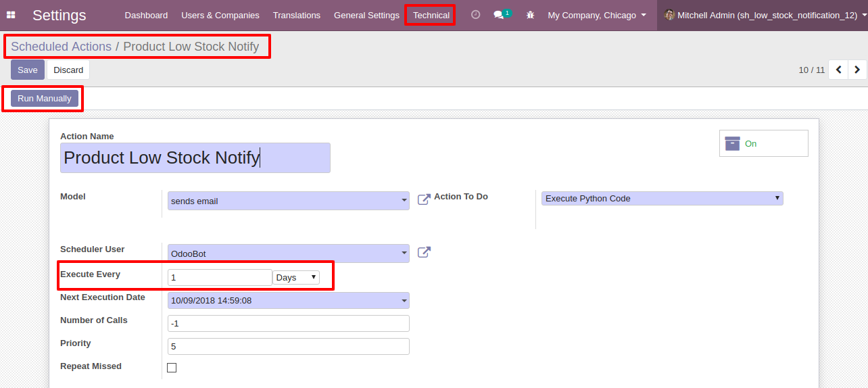The width and height of the screenshot is (868, 388).
Task: Open the apps grid menu icon
Action: [11, 15]
